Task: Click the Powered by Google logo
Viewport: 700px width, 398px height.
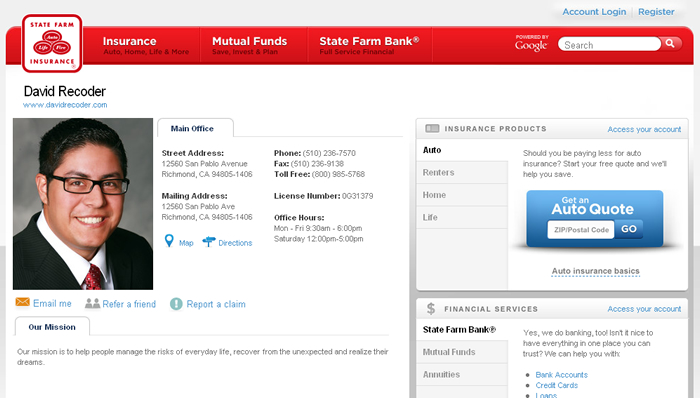Action: pyautogui.click(x=531, y=44)
